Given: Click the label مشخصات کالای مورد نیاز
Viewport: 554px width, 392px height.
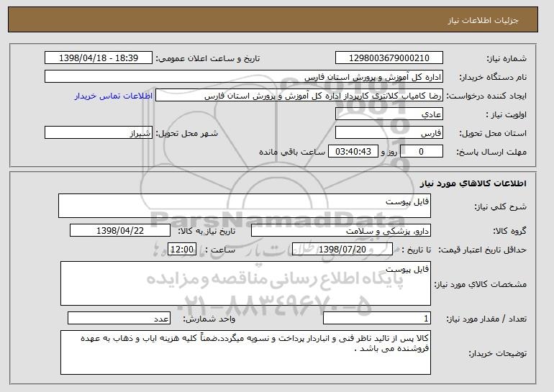Looking at the screenshot, I should (481, 284).
